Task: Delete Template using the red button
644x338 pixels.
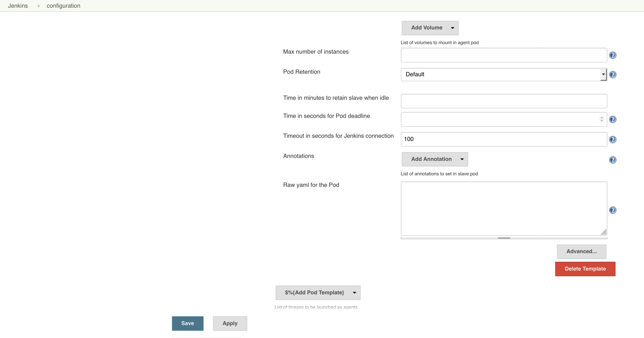Action: pos(585,269)
